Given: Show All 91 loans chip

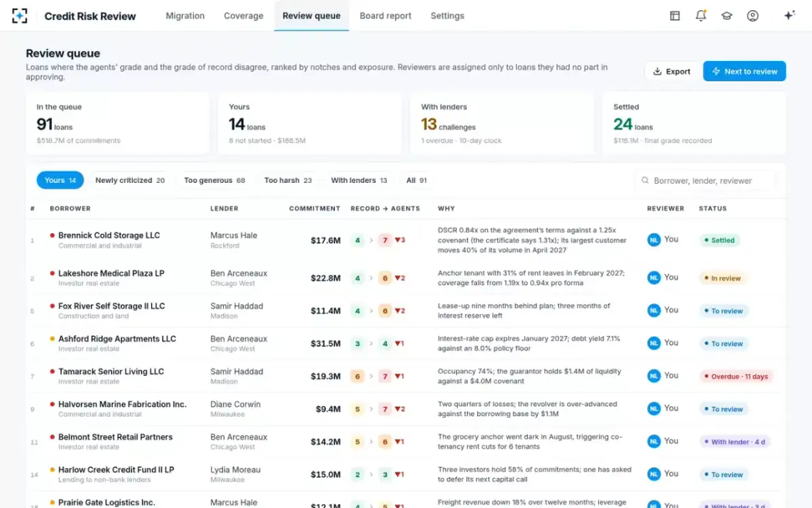Looking at the screenshot, I should [x=417, y=180].
